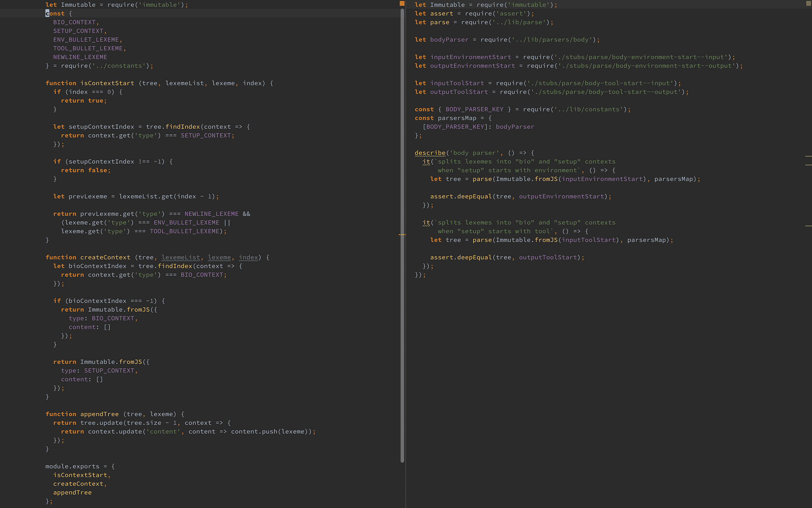Click the second marker on right error stripe

coord(808,165)
